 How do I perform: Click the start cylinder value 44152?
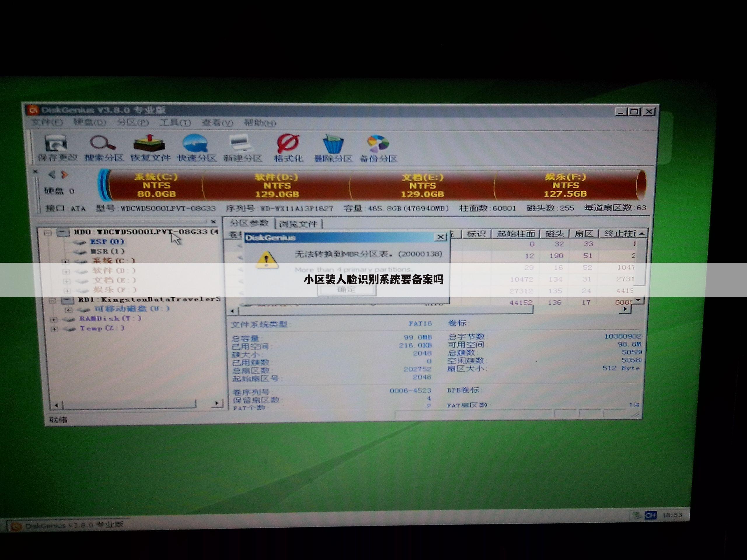click(x=521, y=303)
